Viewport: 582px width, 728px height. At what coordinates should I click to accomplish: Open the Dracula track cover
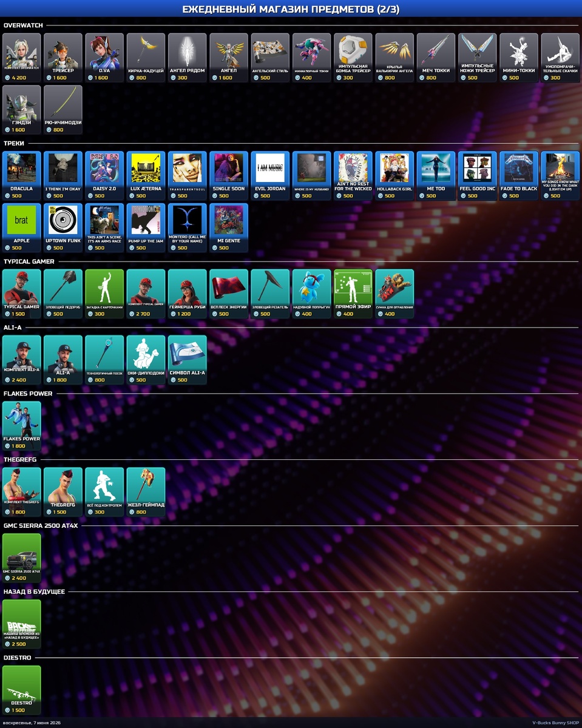tap(22, 176)
